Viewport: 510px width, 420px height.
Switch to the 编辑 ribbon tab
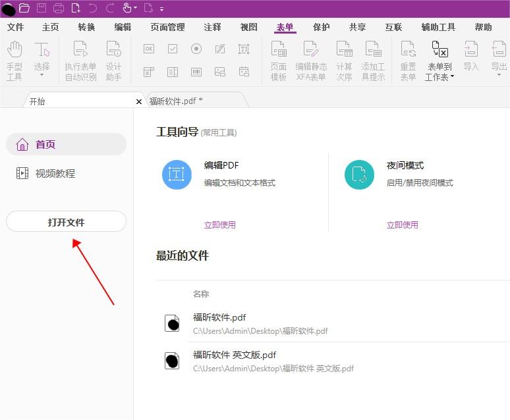point(123,27)
